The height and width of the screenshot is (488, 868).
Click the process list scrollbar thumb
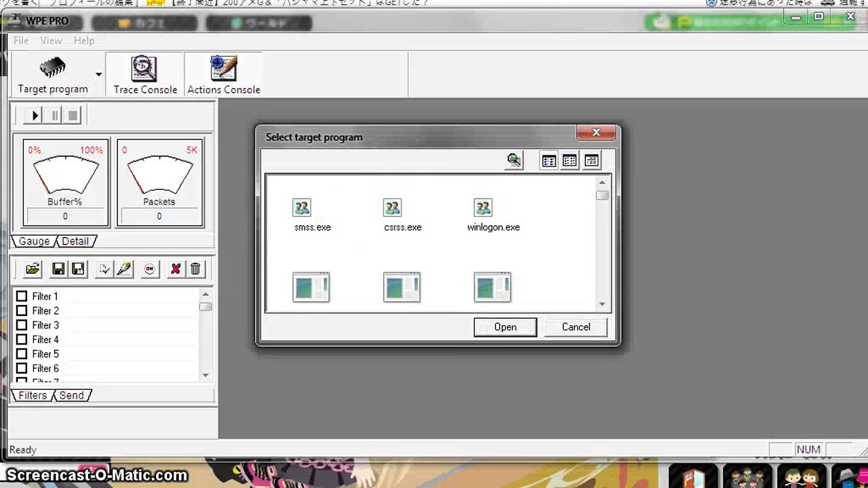[x=602, y=195]
